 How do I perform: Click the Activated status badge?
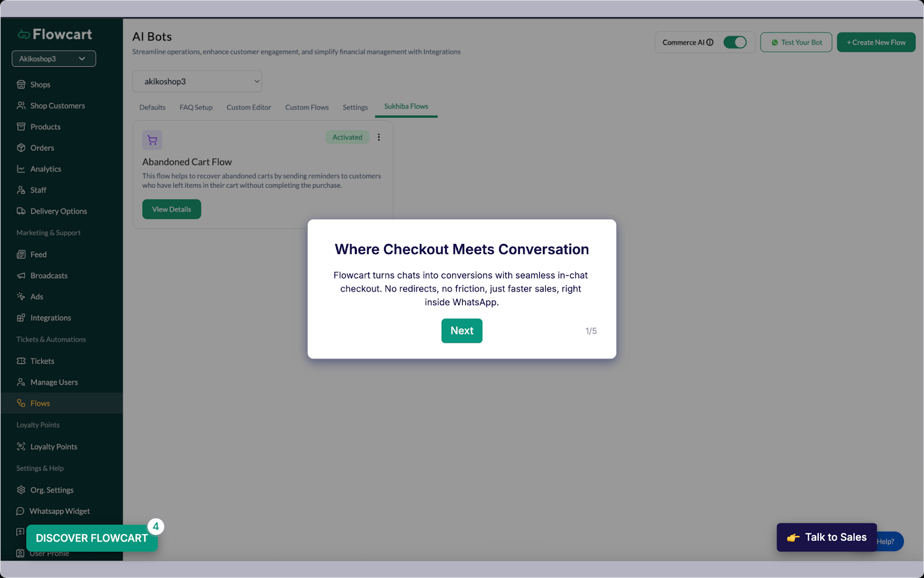[347, 137]
